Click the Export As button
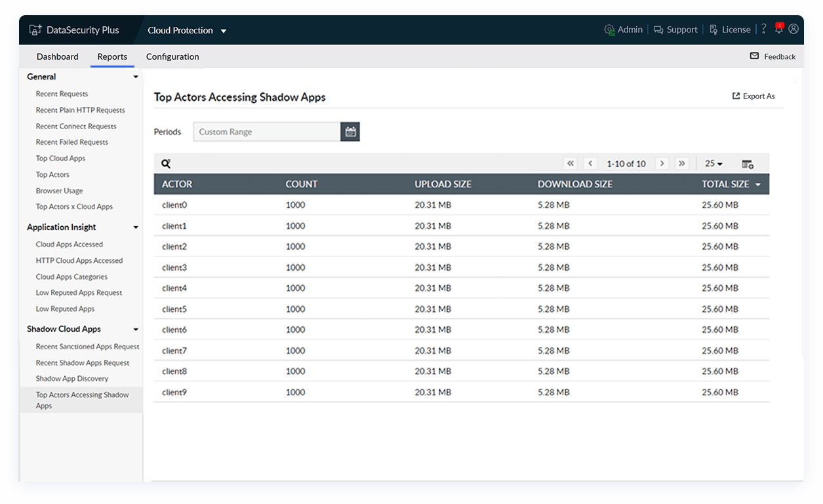The image size is (823, 504). point(753,96)
